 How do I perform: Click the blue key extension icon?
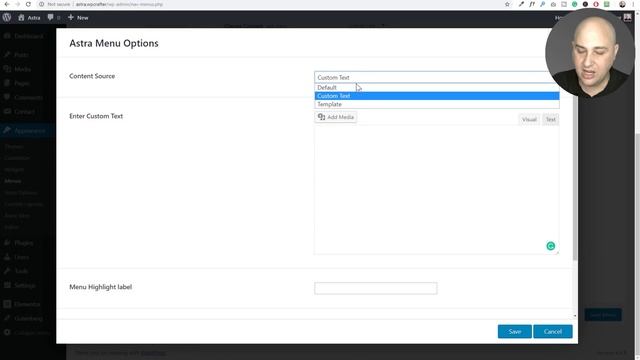click(542, 4)
